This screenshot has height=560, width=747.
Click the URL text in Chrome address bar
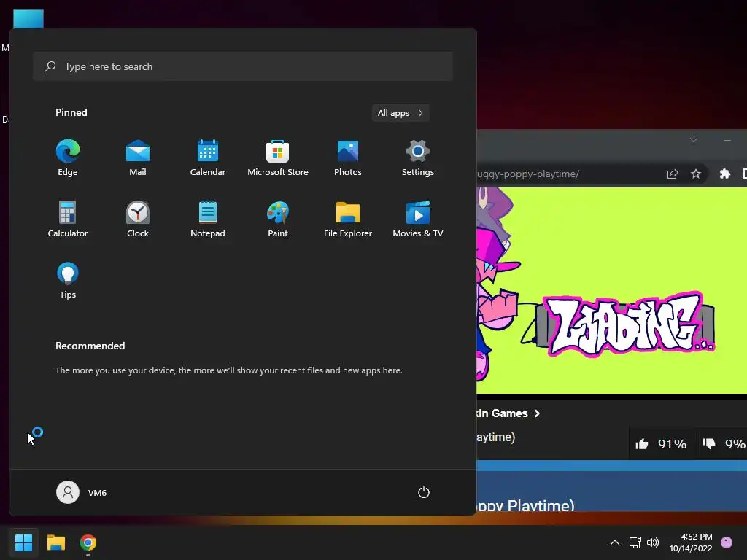[x=528, y=174]
